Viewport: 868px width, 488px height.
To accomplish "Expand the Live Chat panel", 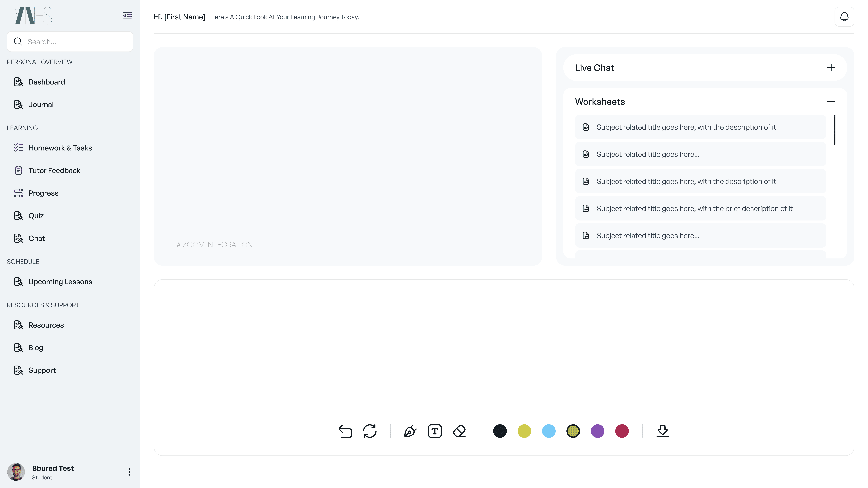I will (x=831, y=68).
